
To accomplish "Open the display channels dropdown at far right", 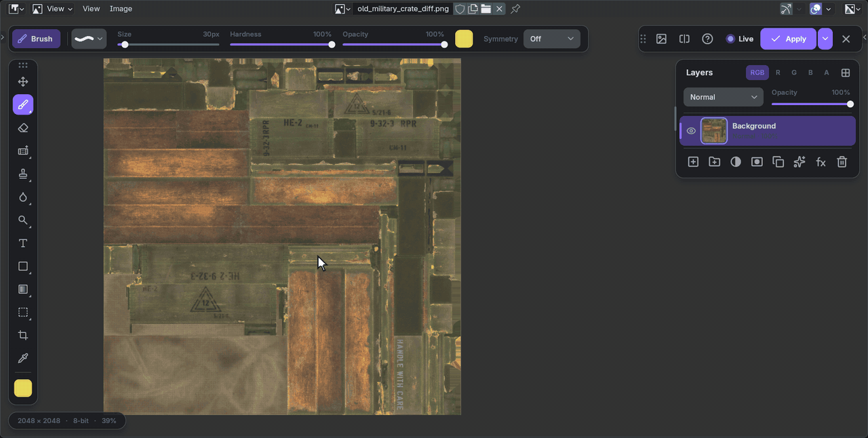I will point(852,9).
